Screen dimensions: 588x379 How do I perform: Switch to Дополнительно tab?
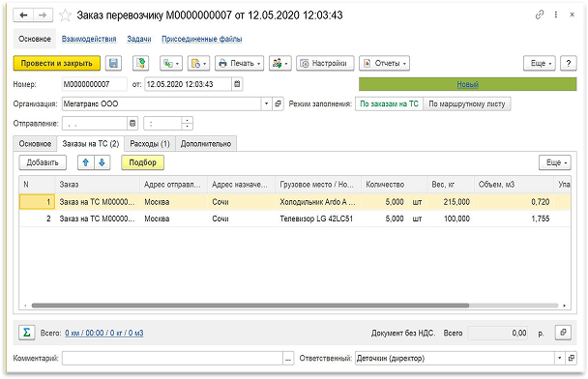click(x=206, y=144)
